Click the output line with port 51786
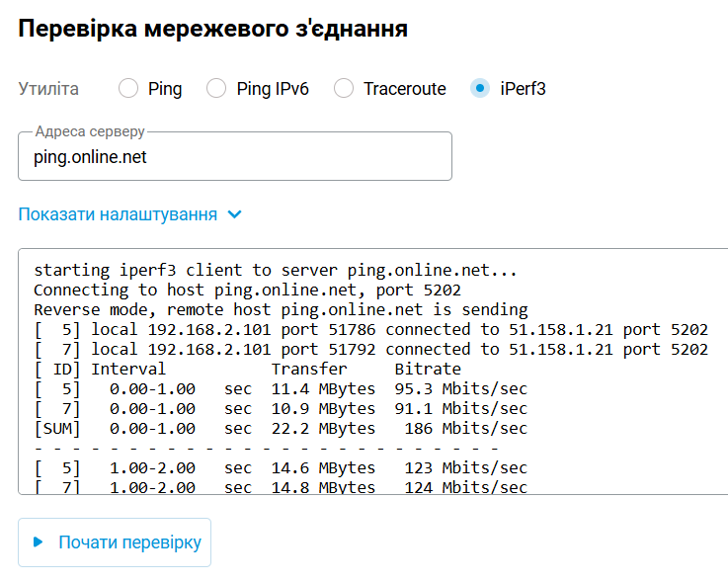728x583 pixels. coord(370,330)
